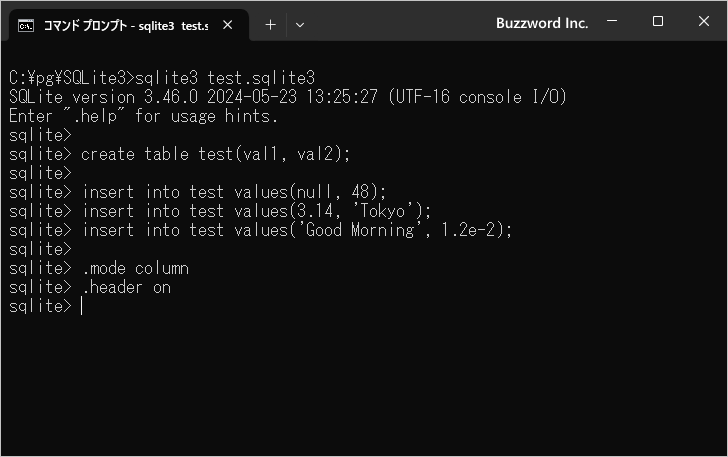Click the .mode column command line
Viewport: 728px width, 457px height.
[135, 269]
